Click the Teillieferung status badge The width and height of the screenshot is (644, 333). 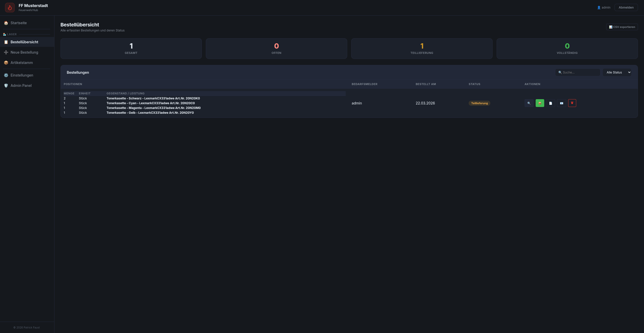479,103
